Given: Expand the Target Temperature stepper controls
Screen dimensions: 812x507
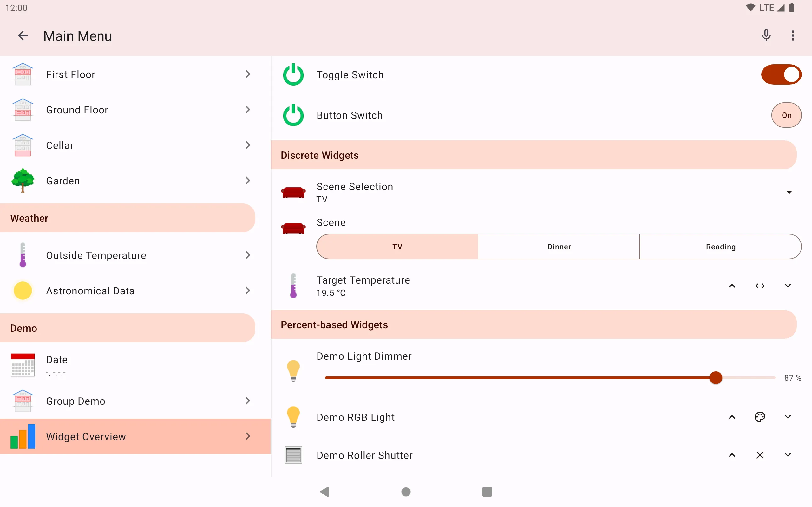Looking at the screenshot, I should (759, 286).
